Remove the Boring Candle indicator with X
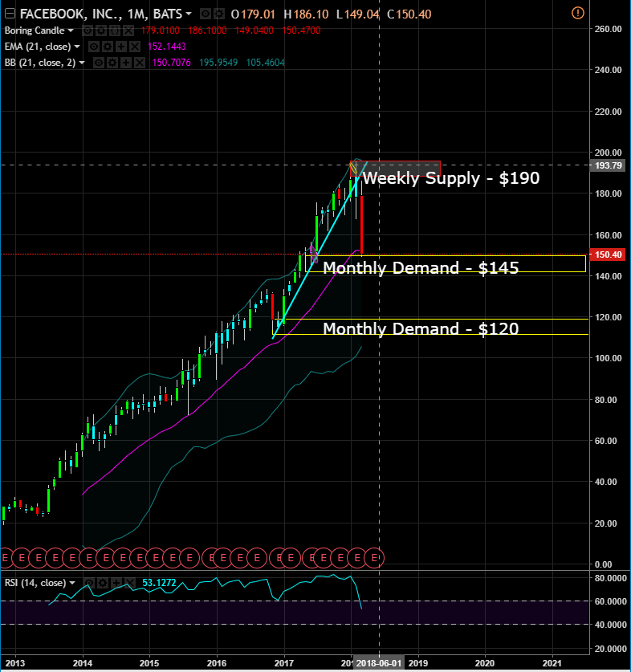This screenshot has width=631, height=672. click(x=128, y=31)
